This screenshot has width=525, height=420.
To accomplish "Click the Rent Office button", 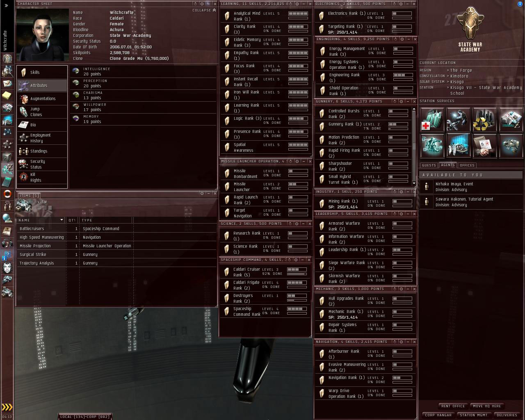I will [453, 406].
